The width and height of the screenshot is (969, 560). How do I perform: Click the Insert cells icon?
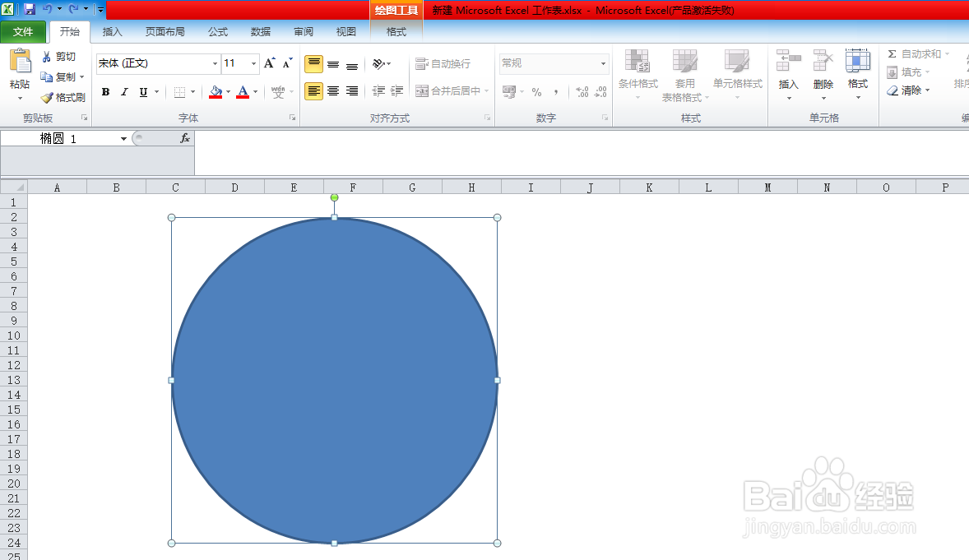(789, 61)
